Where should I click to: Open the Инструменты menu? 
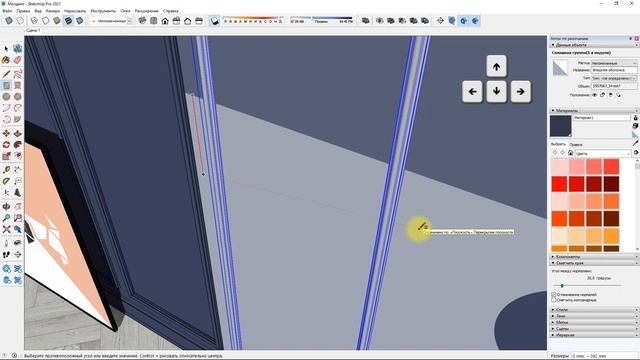pos(103,11)
